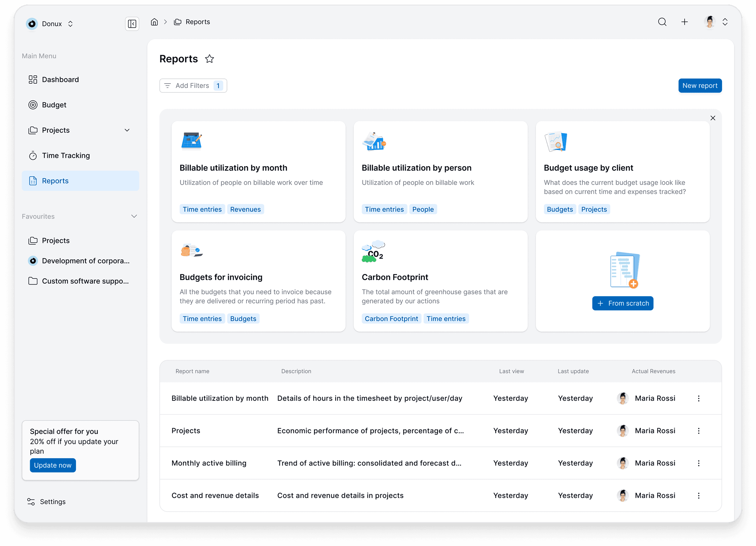Viewport: 756px width, 546px height.
Task: Open user account dropdown chevrons
Action: (x=725, y=22)
